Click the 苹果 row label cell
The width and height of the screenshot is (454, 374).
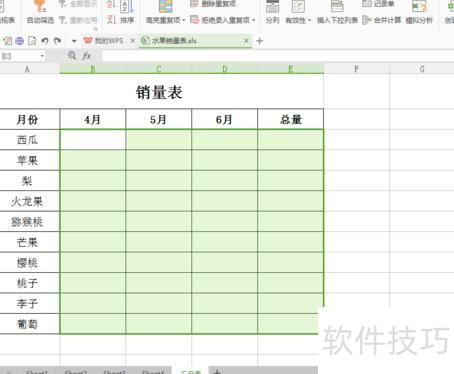click(x=29, y=160)
